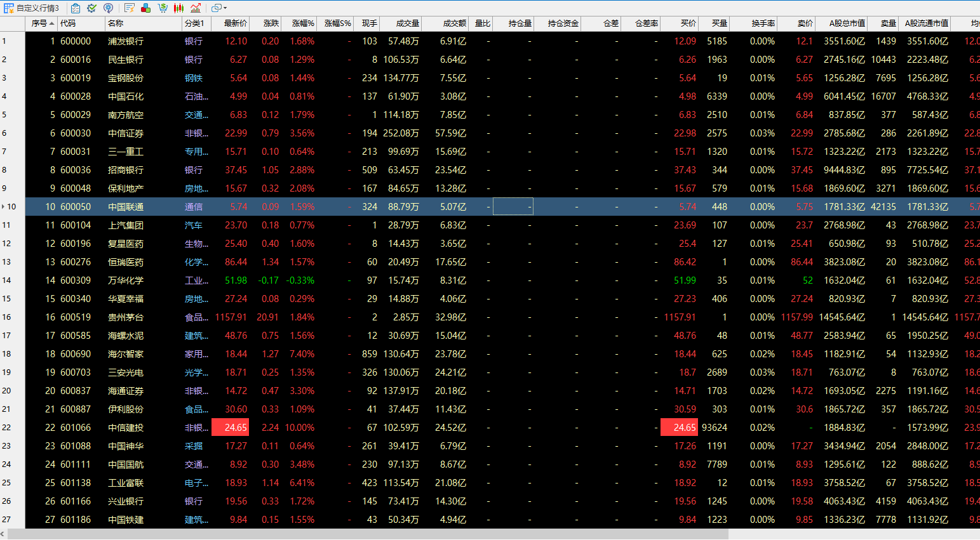Click the 持仓量 column header

coord(513,23)
